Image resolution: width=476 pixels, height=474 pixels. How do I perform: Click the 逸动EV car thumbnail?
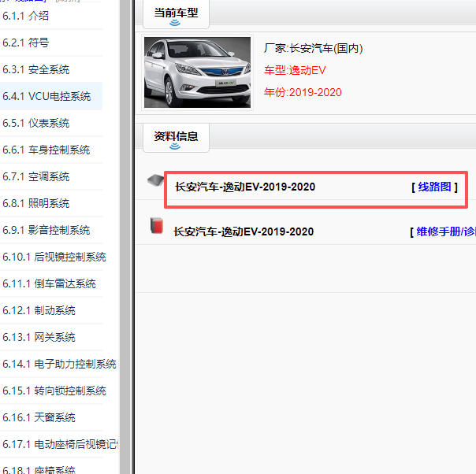tap(197, 72)
